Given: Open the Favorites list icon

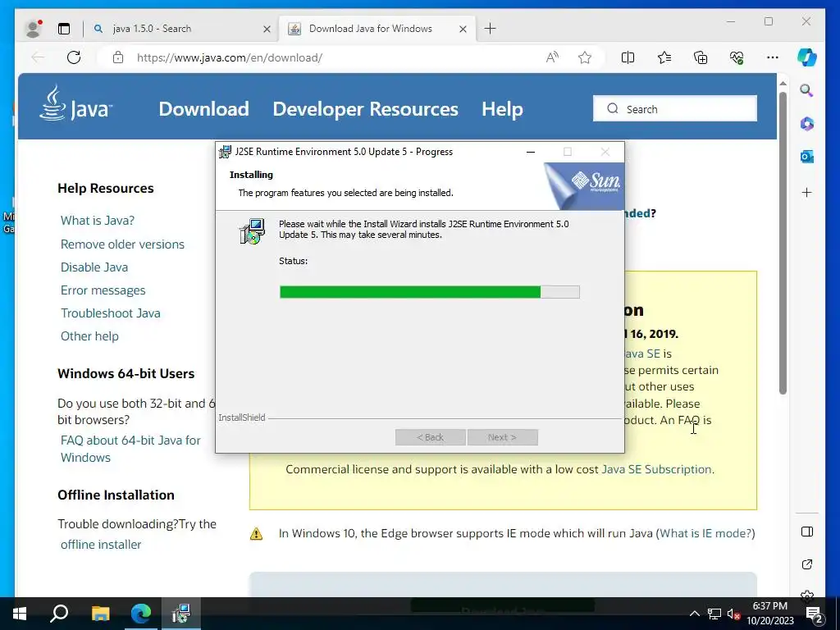Looking at the screenshot, I should coord(664,57).
